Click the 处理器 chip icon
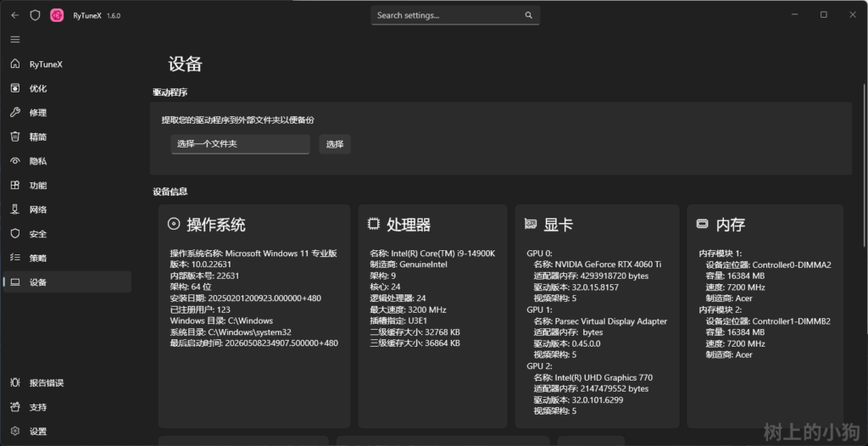 click(374, 224)
